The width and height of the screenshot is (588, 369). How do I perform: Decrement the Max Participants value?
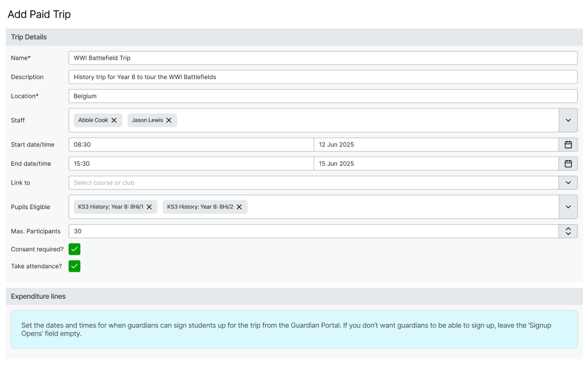[x=567, y=234]
